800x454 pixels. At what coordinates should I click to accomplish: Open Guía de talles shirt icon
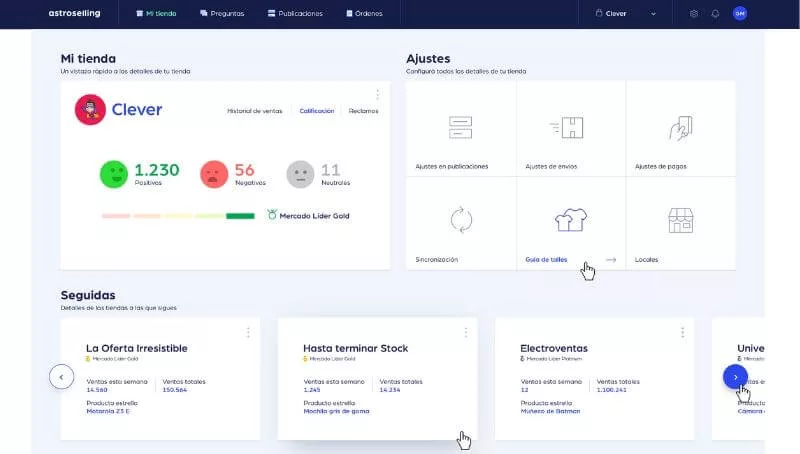tap(570, 220)
